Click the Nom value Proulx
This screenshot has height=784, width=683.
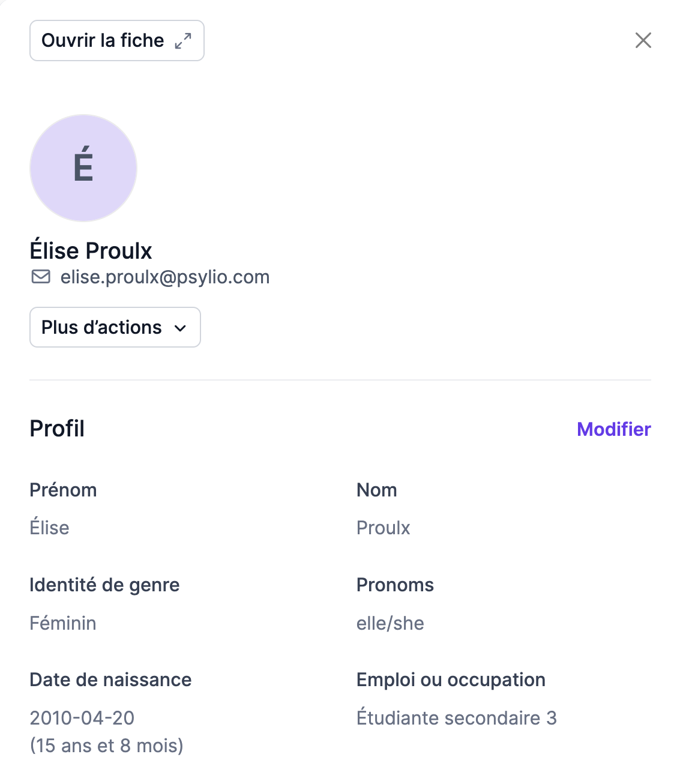pyautogui.click(x=383, y=528)
